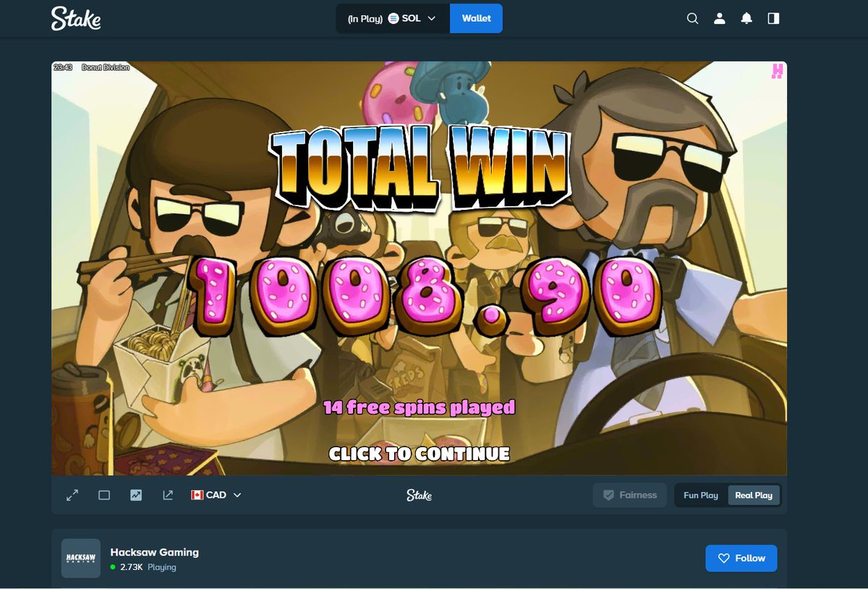Follow Hacksaw Gaming with Follow button
The width and height of the screenshot is (868, 589).
741,559
